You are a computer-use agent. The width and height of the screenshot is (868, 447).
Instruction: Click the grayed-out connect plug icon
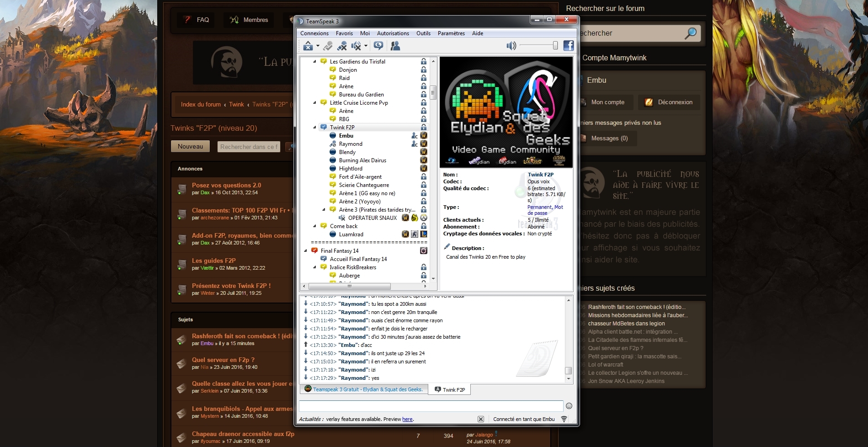coord(328,46)
